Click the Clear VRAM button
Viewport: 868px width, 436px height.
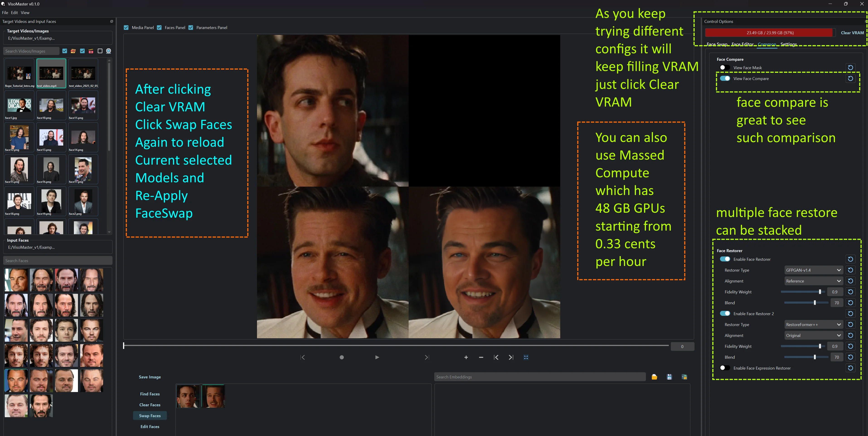[x=852, y=33]
